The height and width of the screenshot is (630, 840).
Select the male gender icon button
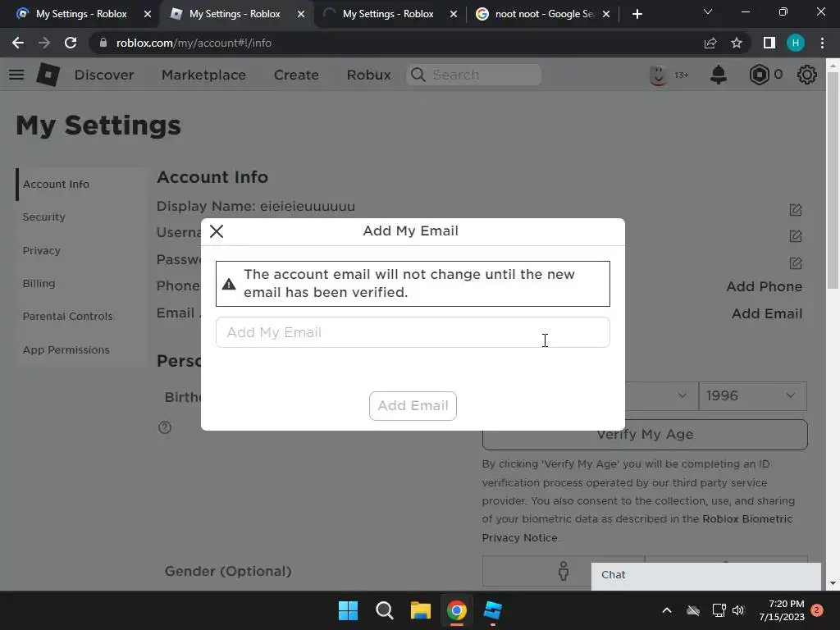[x=563, y=571]
